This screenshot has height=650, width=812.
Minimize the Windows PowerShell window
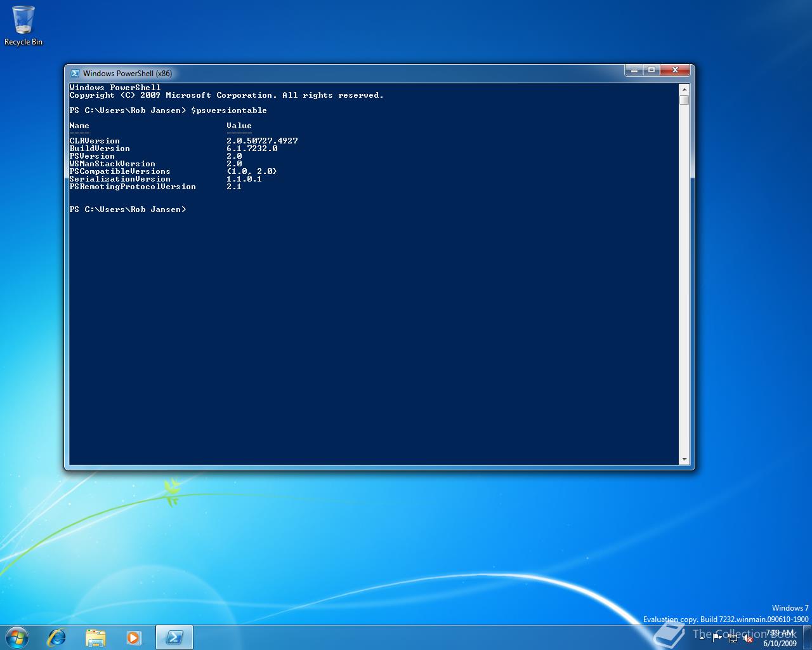pyautogui.click(x=634, y=70)
